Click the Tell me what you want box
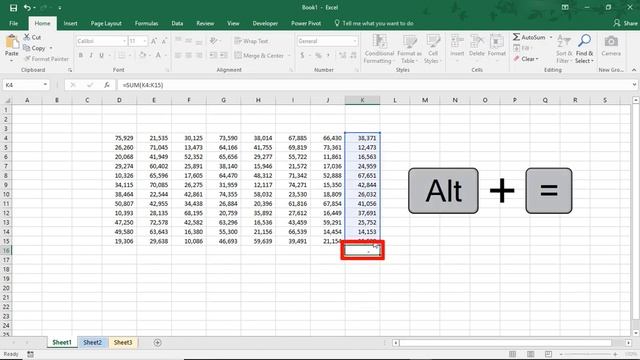Viewport: 640px width, 360px height. pyautogui.click(x=374, y=23)
